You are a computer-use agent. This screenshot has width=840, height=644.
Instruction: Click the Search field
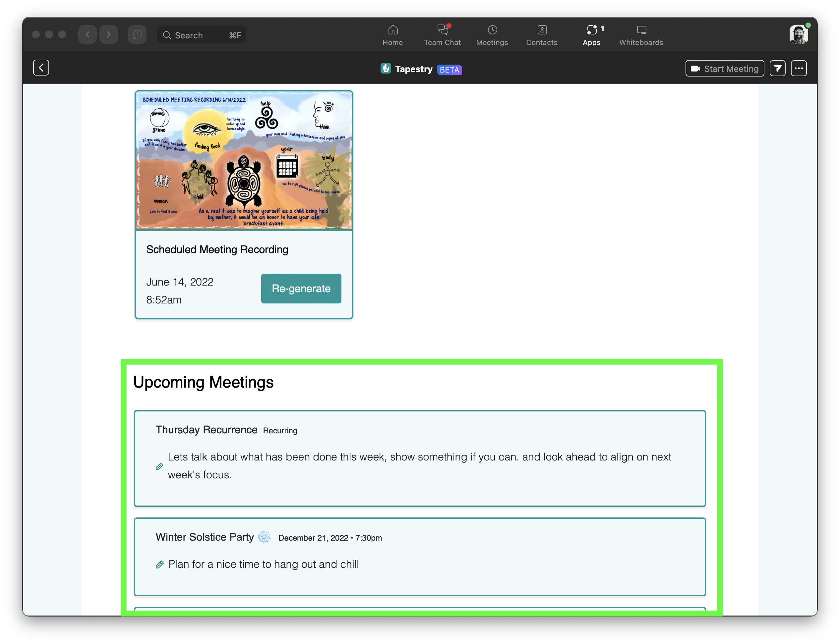(201, 35)
